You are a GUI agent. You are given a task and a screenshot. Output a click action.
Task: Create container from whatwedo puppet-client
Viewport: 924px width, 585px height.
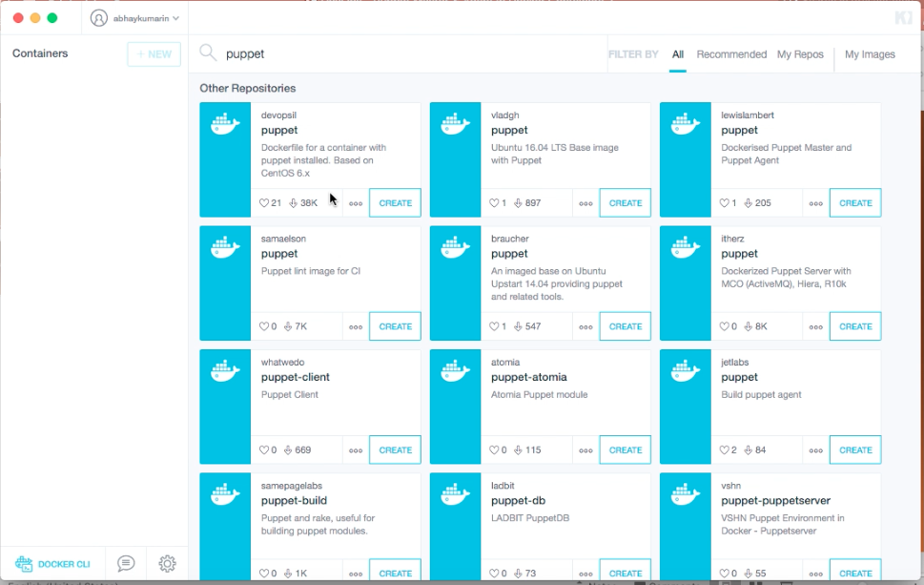pos(396,449)
